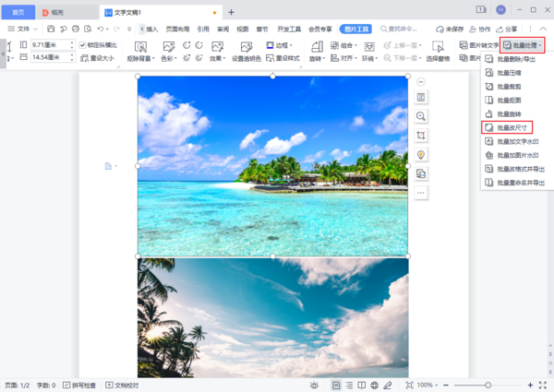Select 批量改尺寸 from the menu

pos(513,127)
